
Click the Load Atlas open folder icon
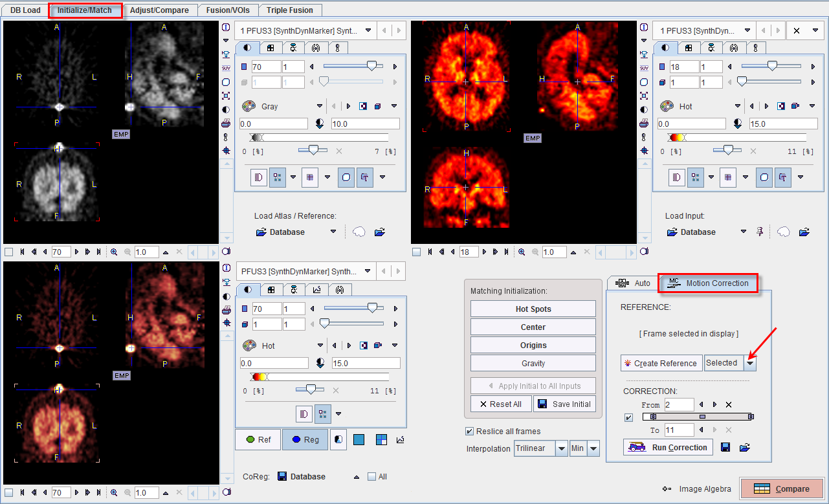380,232
